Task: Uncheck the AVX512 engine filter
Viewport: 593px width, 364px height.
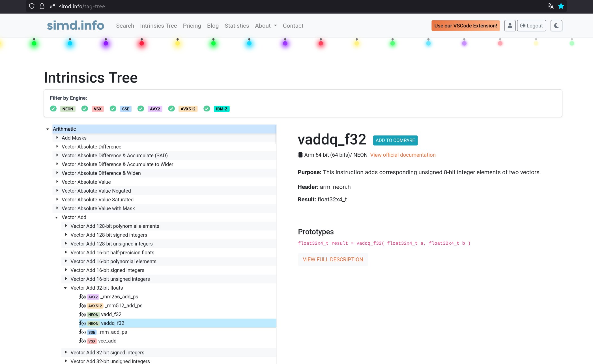Action: pyautogui.click(x=171, y=109)
